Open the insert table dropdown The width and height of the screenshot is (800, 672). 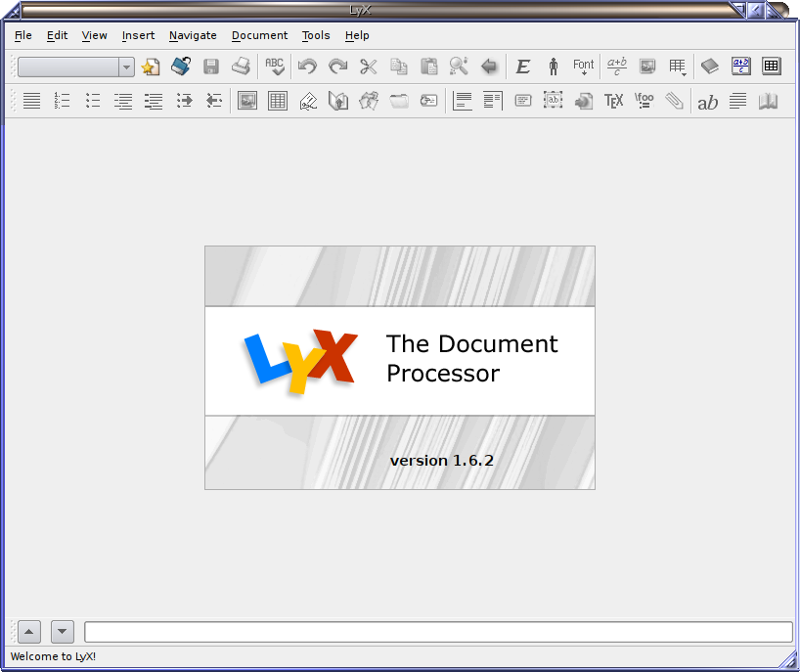pyautogui.click(x=678, y=67)
